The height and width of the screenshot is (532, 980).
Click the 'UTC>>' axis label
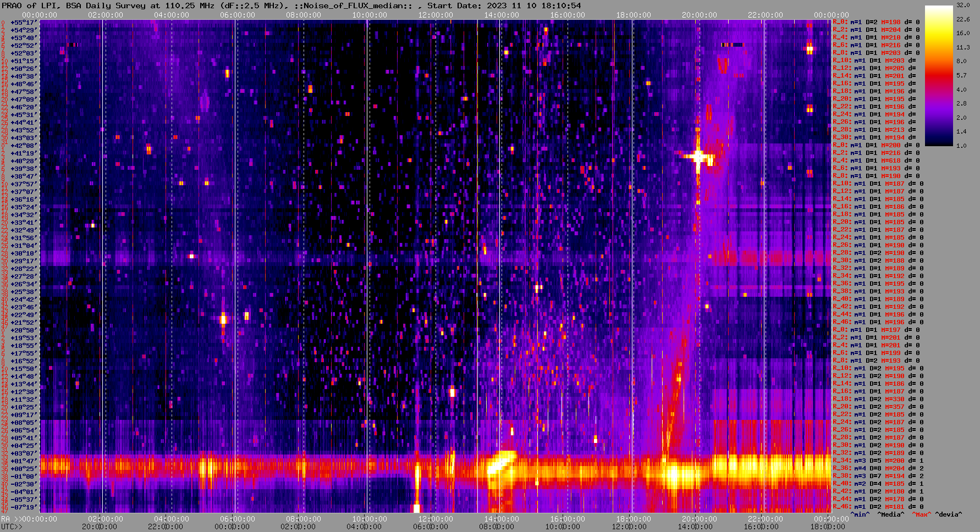(x=12, y=527)
